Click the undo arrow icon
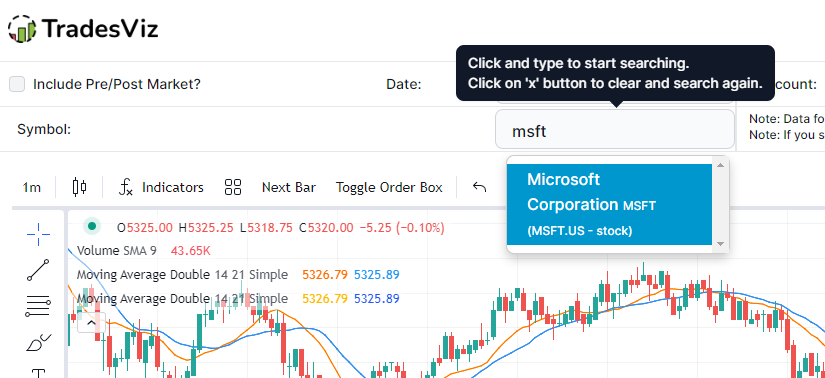 [479, 187]
